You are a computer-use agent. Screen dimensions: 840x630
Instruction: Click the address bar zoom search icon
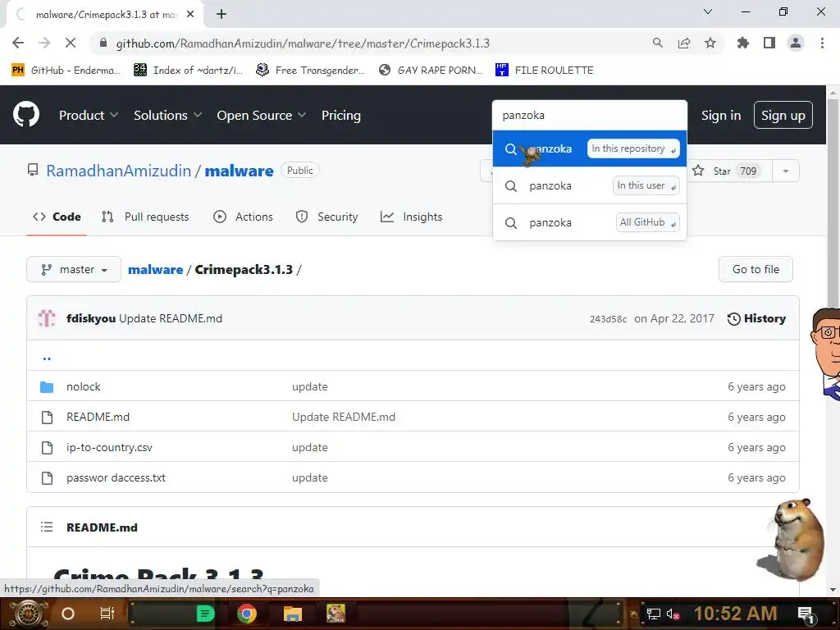pyautogui.click(x=657, y=43)
